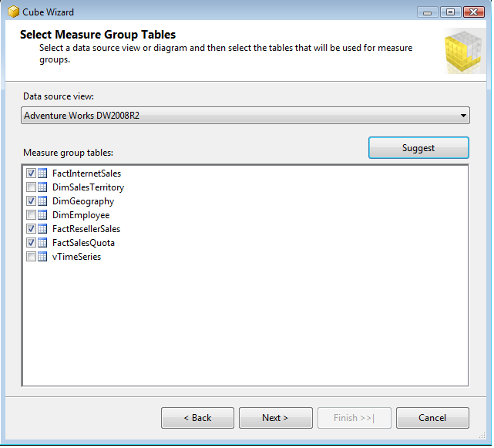Viewport: 494px width, 448px height.
Task: Uncheck the FactResellerSales checkbox
Action: [31, 228]
